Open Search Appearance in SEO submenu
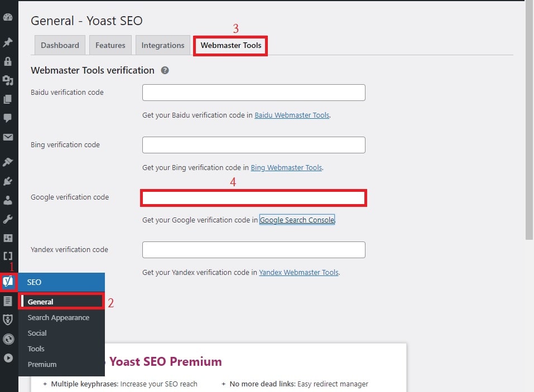Viewport: 534px width, 392px height. click(x=59, y=317)
